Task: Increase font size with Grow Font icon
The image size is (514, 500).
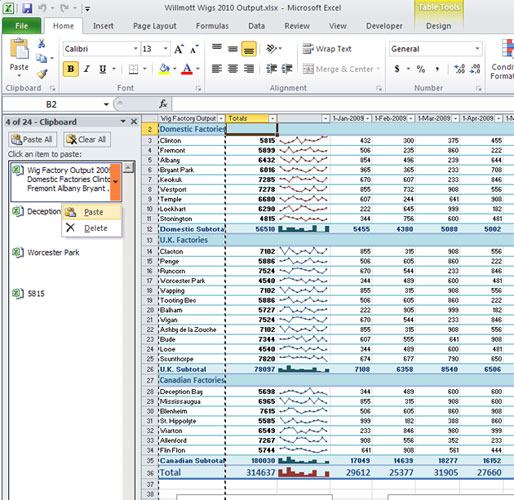Action: [179, 49]
